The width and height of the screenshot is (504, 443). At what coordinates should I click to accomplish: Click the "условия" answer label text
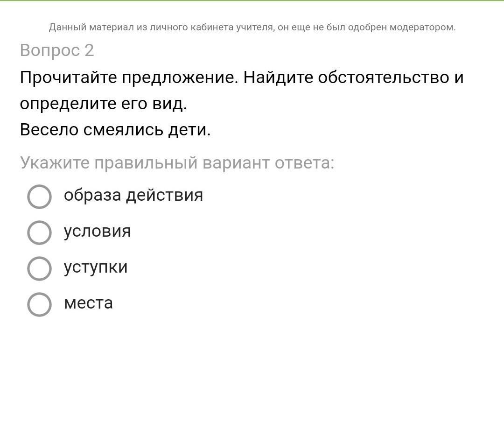(x=97, y=231)
